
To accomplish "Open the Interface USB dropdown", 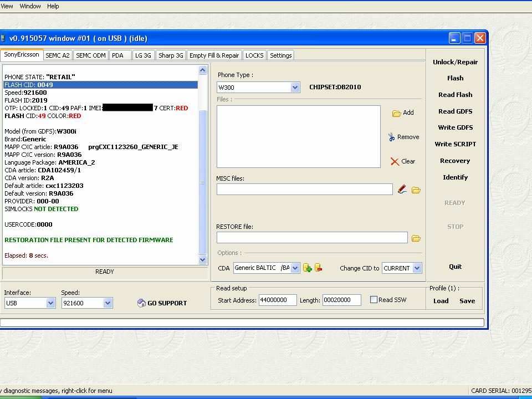I will tap(50, 303).
